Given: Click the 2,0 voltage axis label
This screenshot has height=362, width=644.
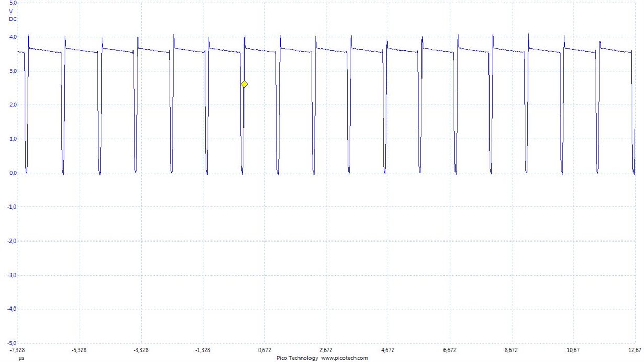Looking at the screenshot, I should pos(13,105).
